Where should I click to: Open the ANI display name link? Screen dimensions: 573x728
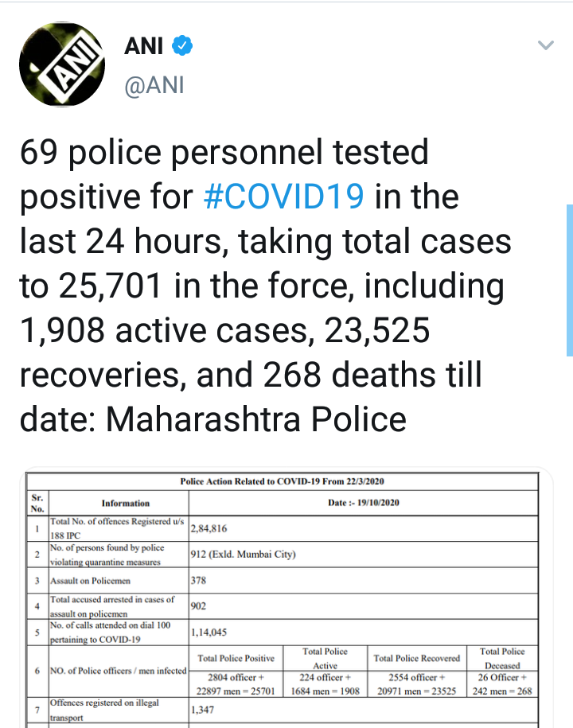pos(143,47)
